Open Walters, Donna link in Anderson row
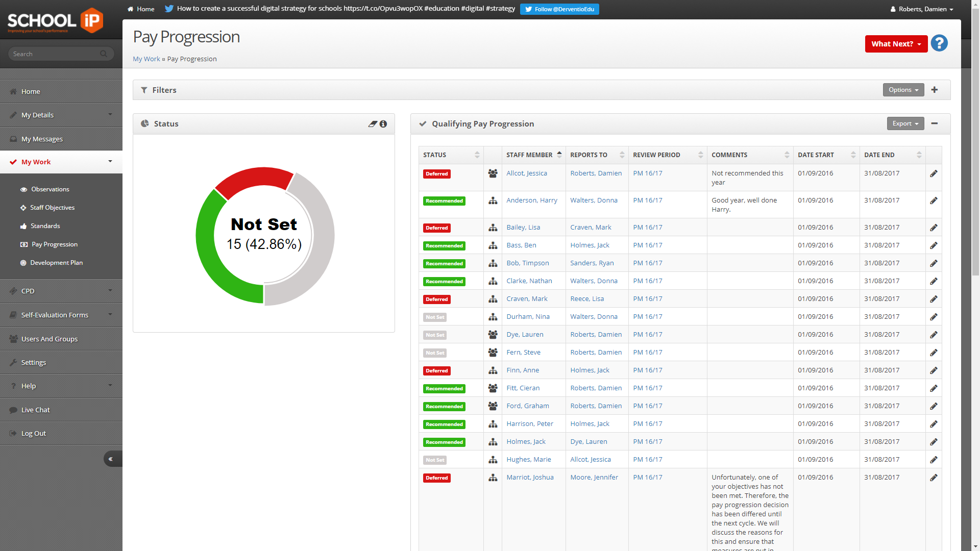The image size is (980, 551). pyautogui.click(x=594, y=201)
